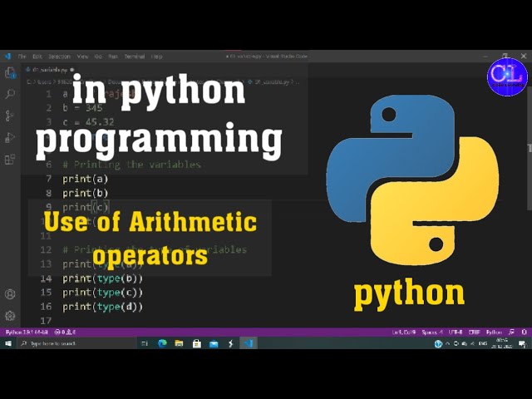Viewport: 532px width, 399px height.
Task: Click the feedback icon in status bar
Action: 512,332
